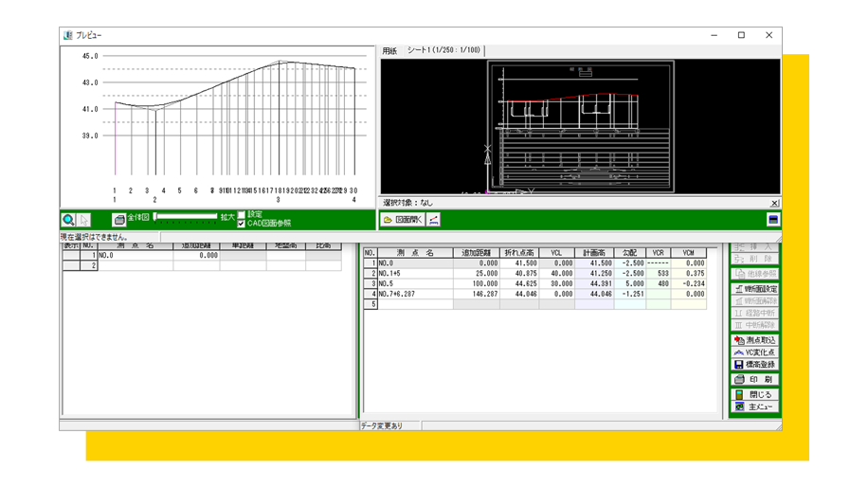Click the longitudinal profile graph
Screen dimensions: 868x488
pyautogui.click(x=218, y=127)
